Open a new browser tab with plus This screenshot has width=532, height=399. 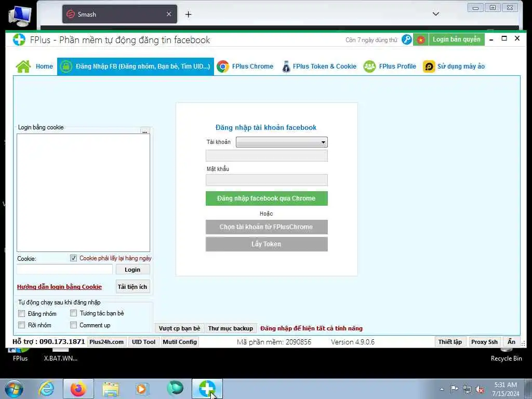[x=188, y=14]
